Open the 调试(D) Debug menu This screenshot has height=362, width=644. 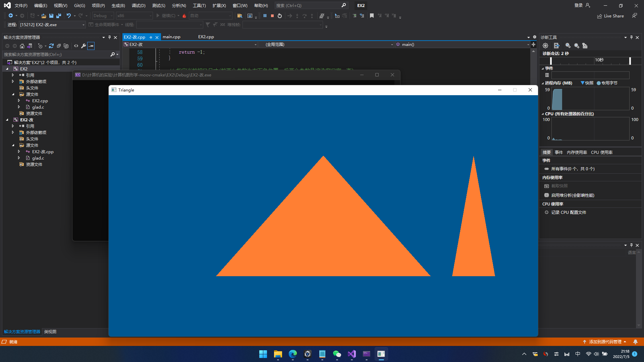139,6
